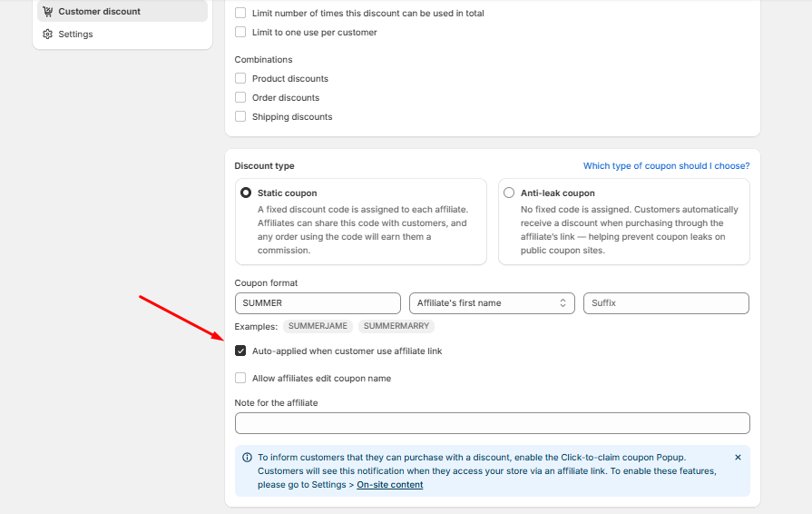Select the Static coupon radio option
This screenshot has width=812, height=514.
click(x=246, y=193)
